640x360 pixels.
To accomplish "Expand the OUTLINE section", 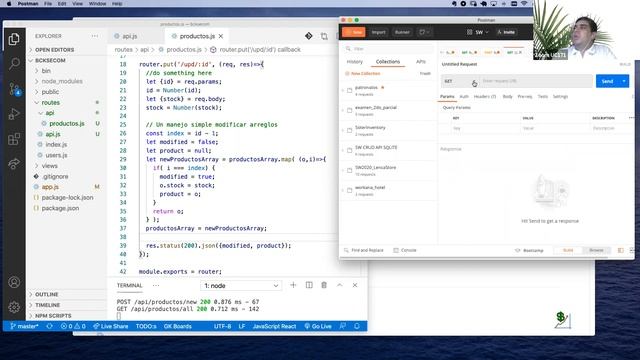I will 47,294.
